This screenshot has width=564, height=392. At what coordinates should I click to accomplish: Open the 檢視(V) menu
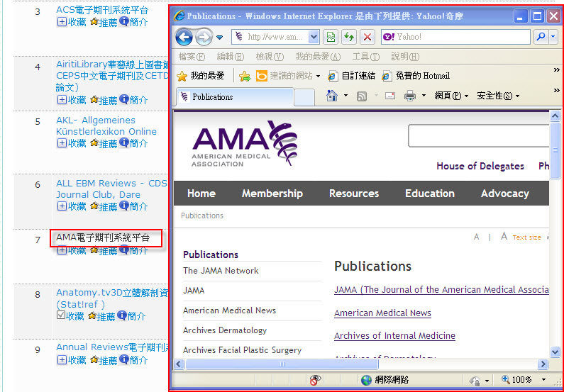[270, 57]
